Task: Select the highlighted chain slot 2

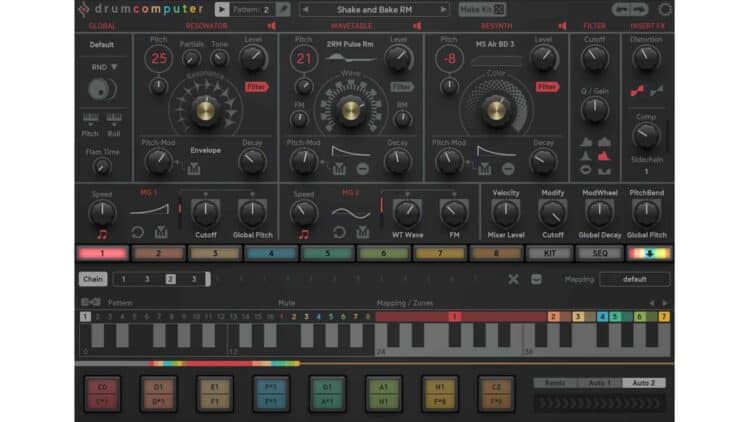Action: 170,279
